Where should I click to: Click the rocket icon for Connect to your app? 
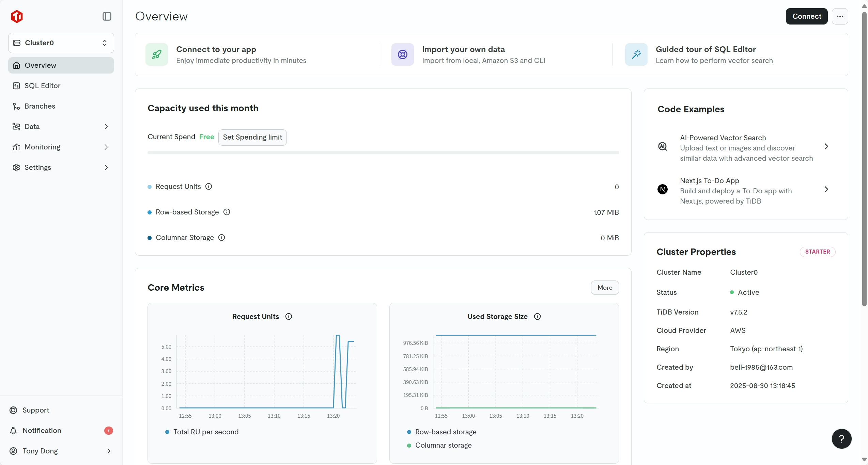click(x=157, y=54)
